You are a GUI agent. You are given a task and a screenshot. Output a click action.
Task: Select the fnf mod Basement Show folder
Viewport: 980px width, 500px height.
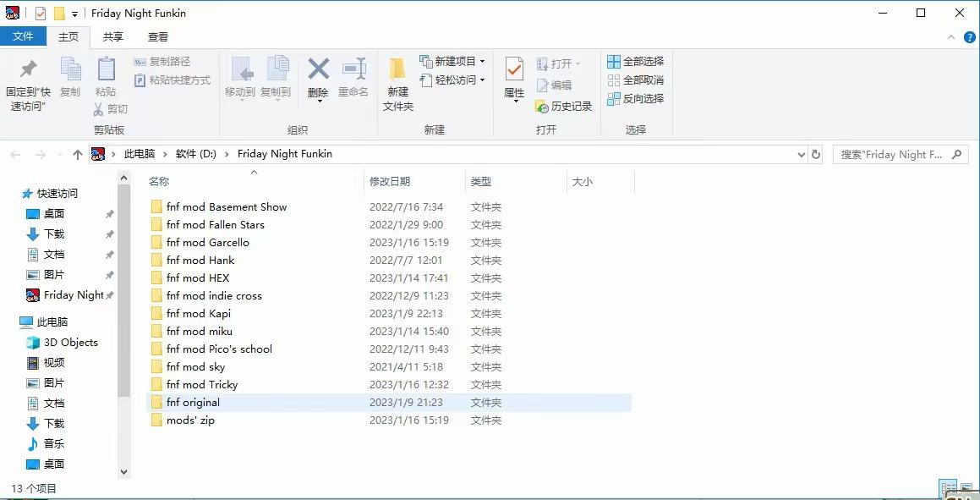[389, 207]
